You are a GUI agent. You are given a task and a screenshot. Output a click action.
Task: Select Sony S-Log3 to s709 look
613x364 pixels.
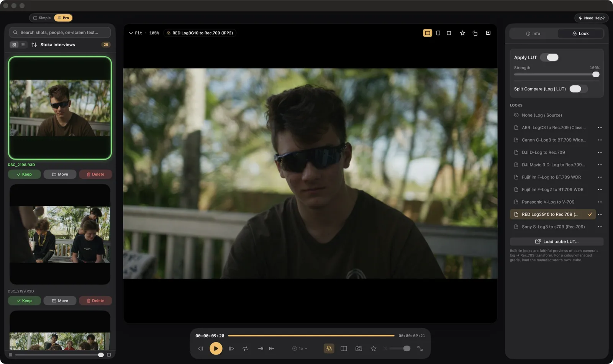click(552, 227)
